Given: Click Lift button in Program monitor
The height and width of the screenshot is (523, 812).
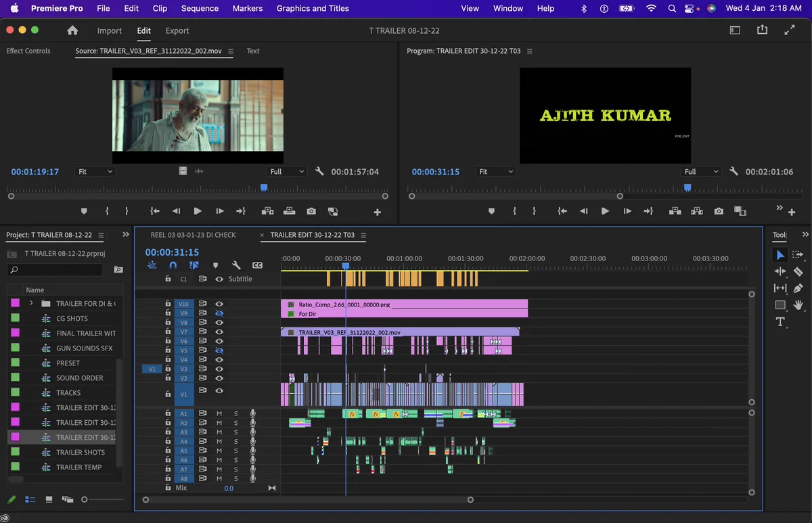Looking at the screenshot, I should [x=675, y=211].
